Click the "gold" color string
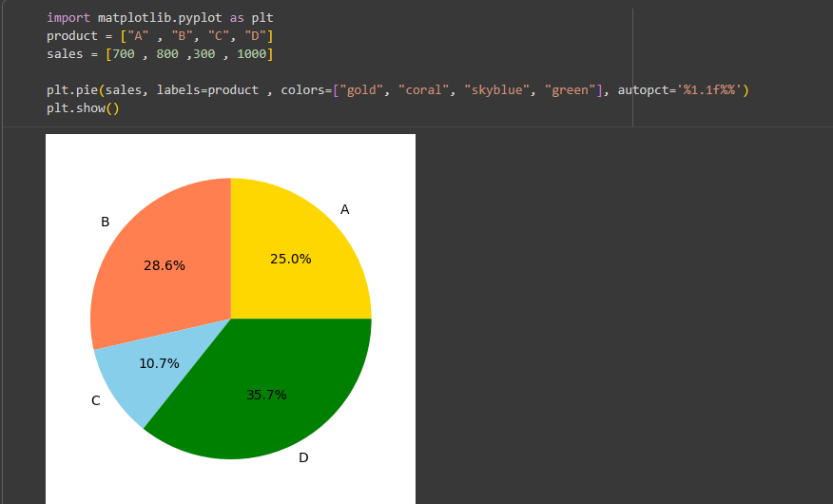Screen dimensions: 833x504 point(361,90)
